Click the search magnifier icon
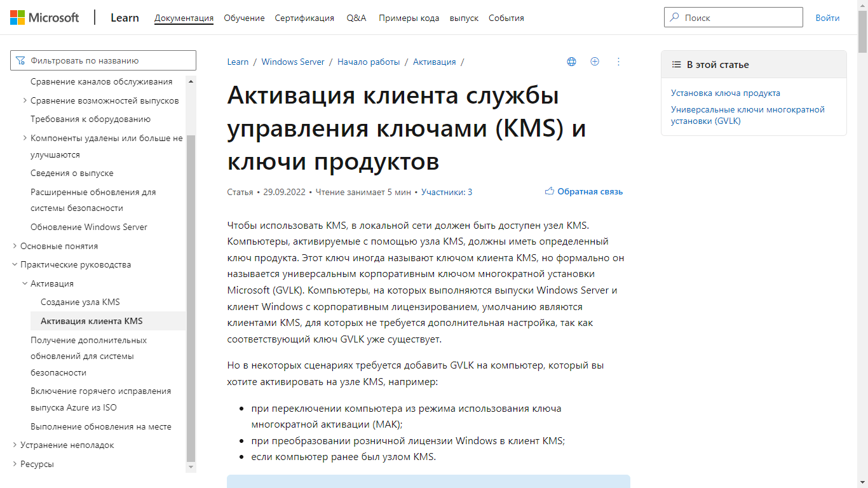Screen dimensions: 868x488 click(674, 18)
